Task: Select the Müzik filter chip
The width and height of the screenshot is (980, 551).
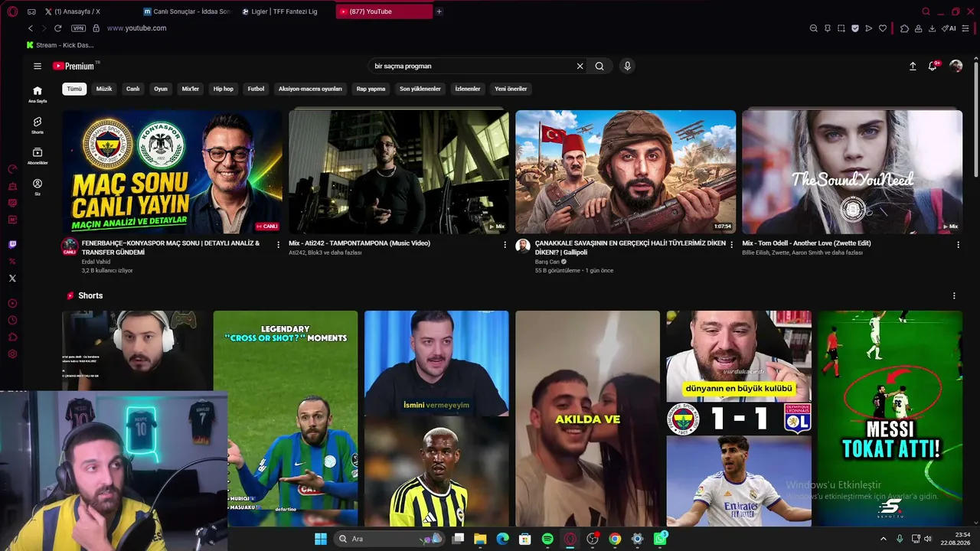Action: click(x=104, y=89)
